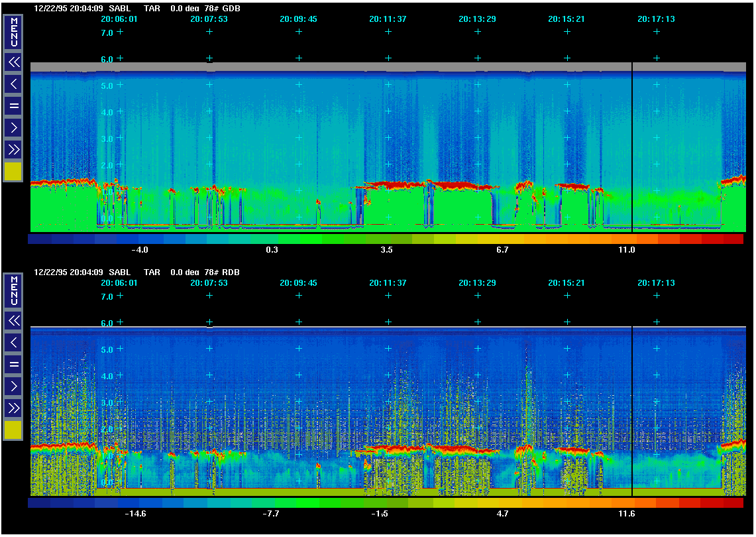This screenshot has width=756, height=537.
Task: Click the yellow square in the GDB panel
Action: (13, 172)
